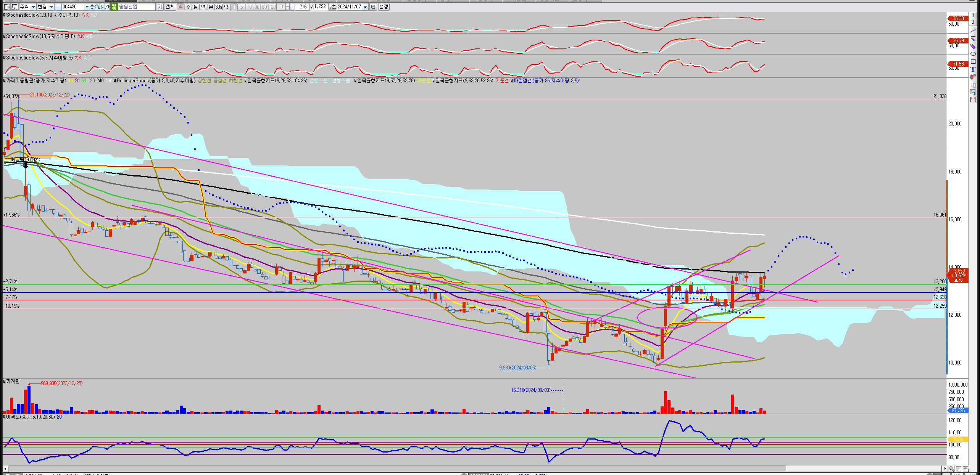
Task: Select the 주 weekly period toggle
Action: 188,7
